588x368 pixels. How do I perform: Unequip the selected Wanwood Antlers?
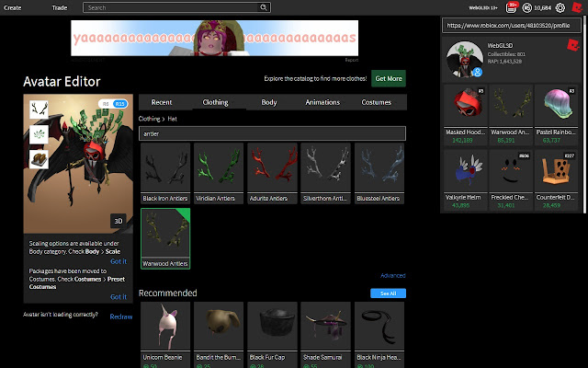coord(165,238)
